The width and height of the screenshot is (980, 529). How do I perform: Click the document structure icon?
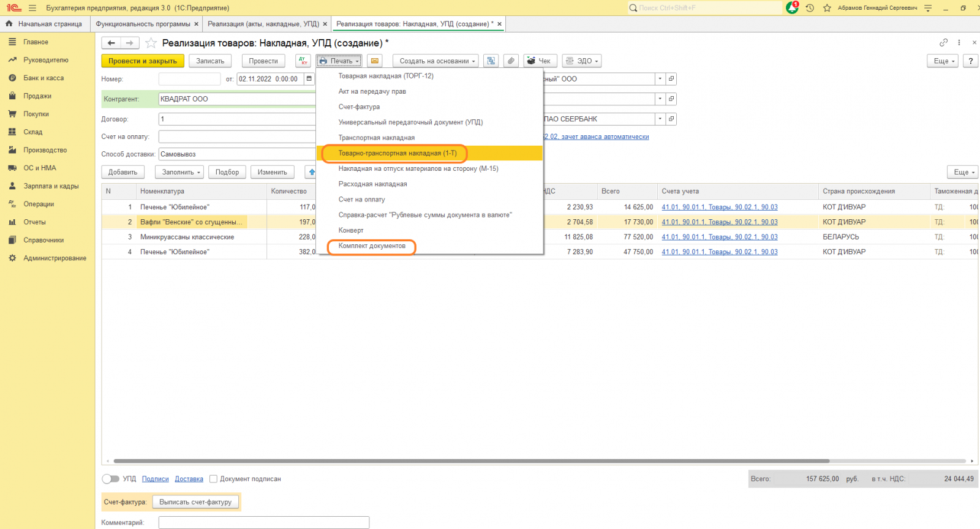click(490, 61)
